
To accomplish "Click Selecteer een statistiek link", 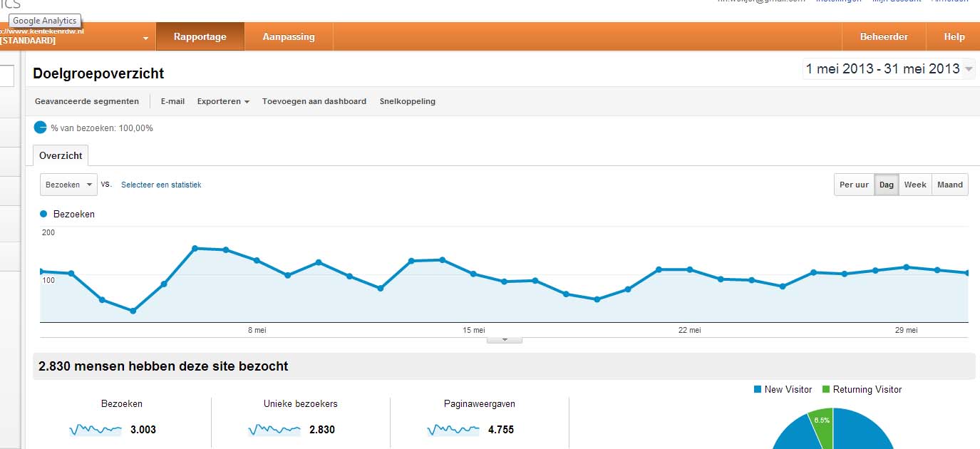I will [x=161, y=185].
